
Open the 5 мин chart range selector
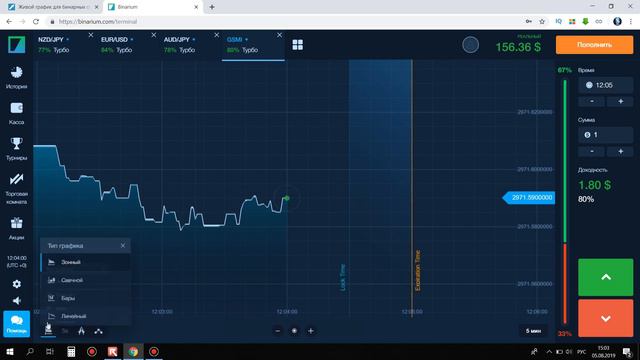click(533, 331)
